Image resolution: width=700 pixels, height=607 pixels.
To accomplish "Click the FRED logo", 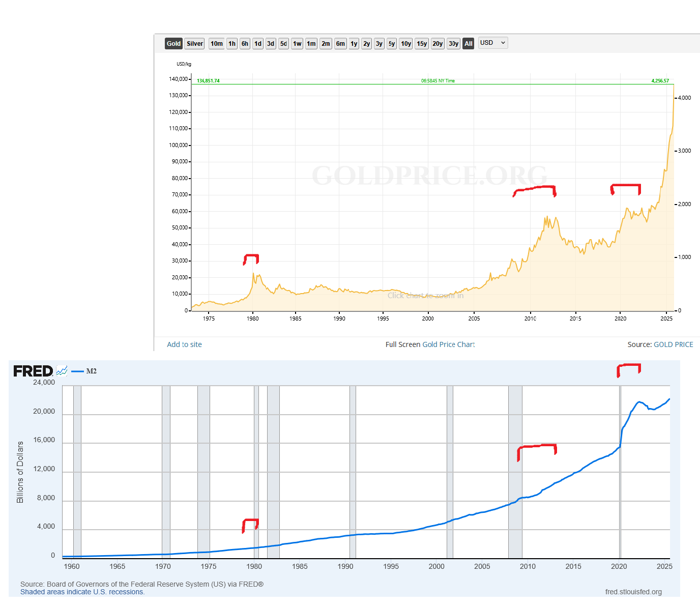I will 33,371.
